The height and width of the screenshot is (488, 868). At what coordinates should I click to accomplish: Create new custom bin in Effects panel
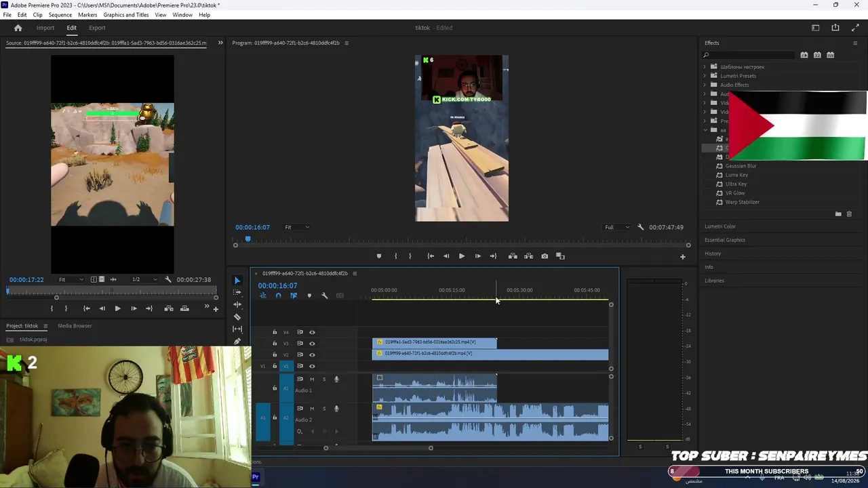point(838,214)
